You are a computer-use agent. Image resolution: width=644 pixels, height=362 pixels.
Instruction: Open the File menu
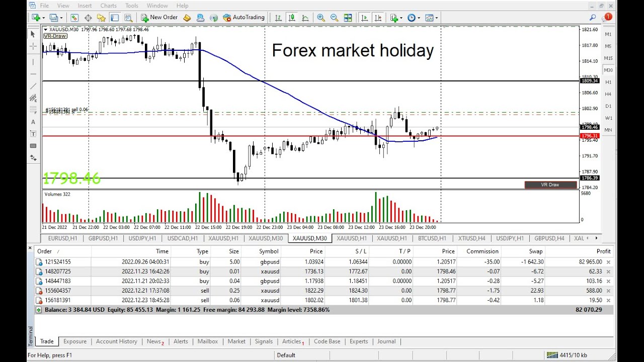(44, 6)
